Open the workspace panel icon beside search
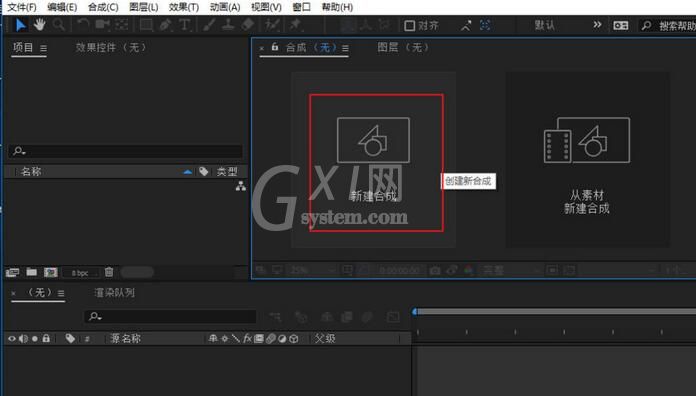Screen dimensions: 696x396 pyautogui.click(x=621, y=25)
